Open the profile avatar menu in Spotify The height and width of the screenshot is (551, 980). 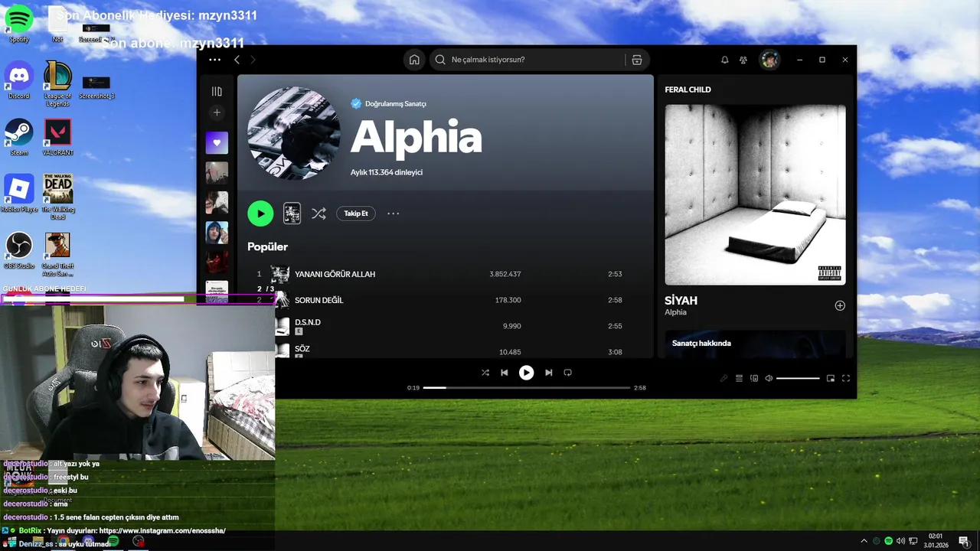[769, 60]
